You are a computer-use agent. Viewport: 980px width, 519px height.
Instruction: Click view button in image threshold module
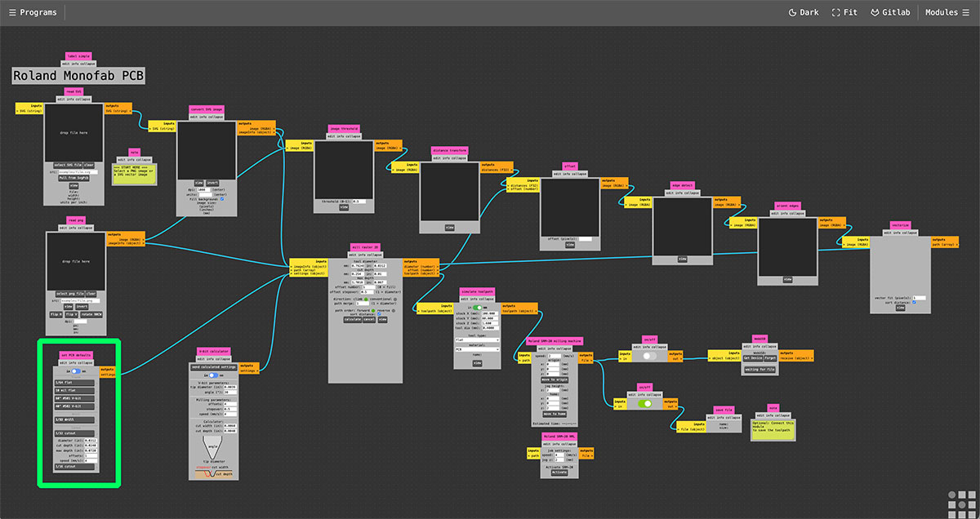pyautogui.click(x=344, y=206)
